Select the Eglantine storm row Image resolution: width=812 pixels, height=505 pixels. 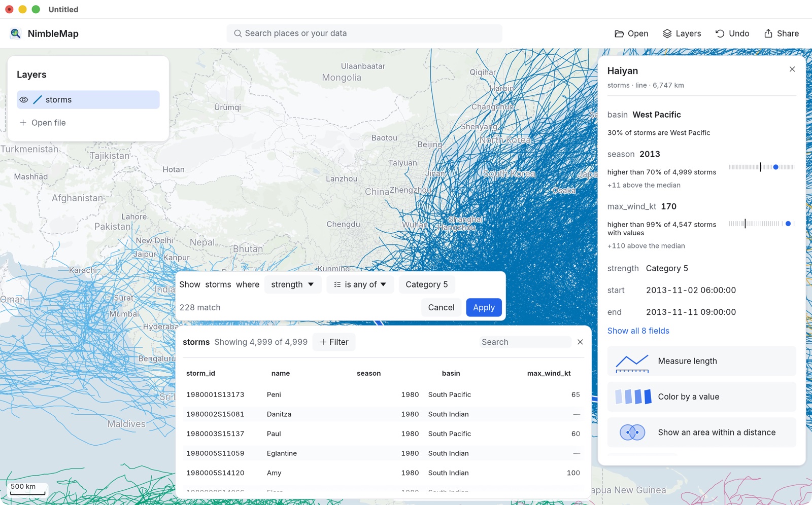(383, 453)
